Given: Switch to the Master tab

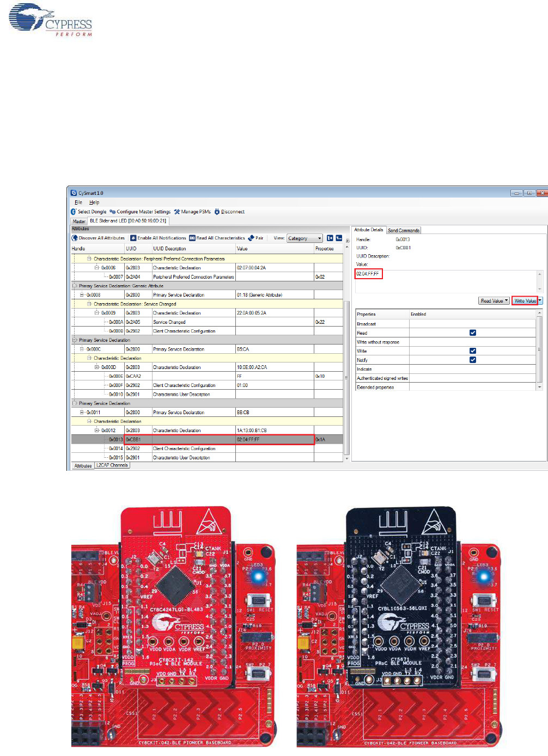Looking at the screenshot, I should click(x=79, y=221).
